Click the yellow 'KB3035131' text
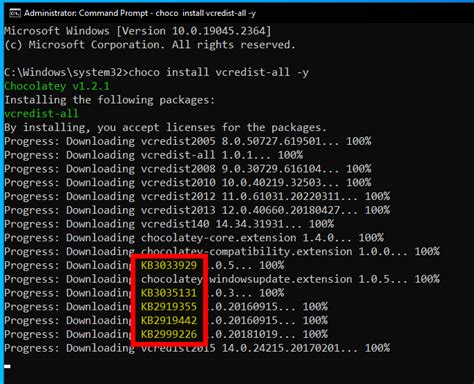This screenshot has height=384, width=474. click(x=169, y=293)
